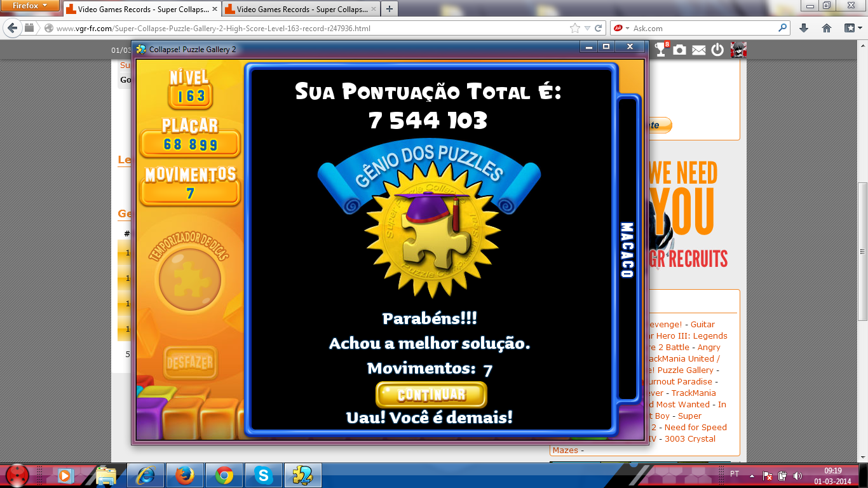868x488 pixels.
Task: Click the trophy notifications icon
Action: click(661, 50)
